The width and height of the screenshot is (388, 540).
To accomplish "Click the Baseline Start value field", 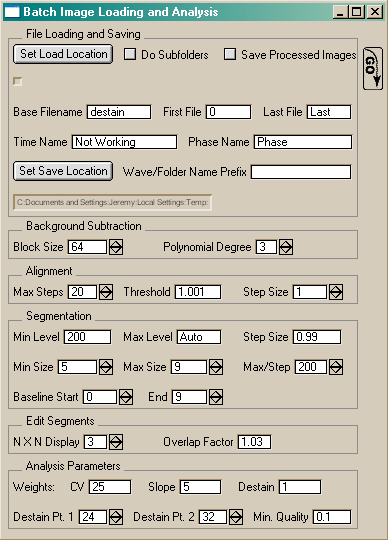I will (100, 397).
